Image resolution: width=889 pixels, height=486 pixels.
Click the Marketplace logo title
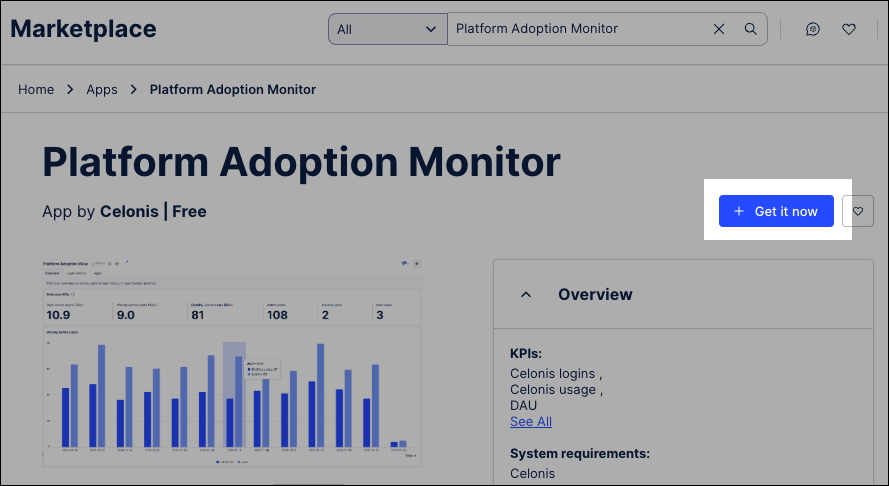pos(83,29)
